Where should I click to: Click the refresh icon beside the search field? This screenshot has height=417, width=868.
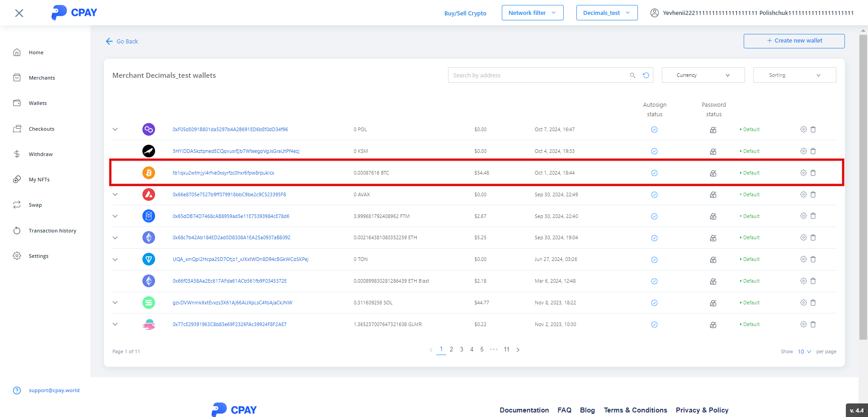pyautogui.click(x=646, y=76)
